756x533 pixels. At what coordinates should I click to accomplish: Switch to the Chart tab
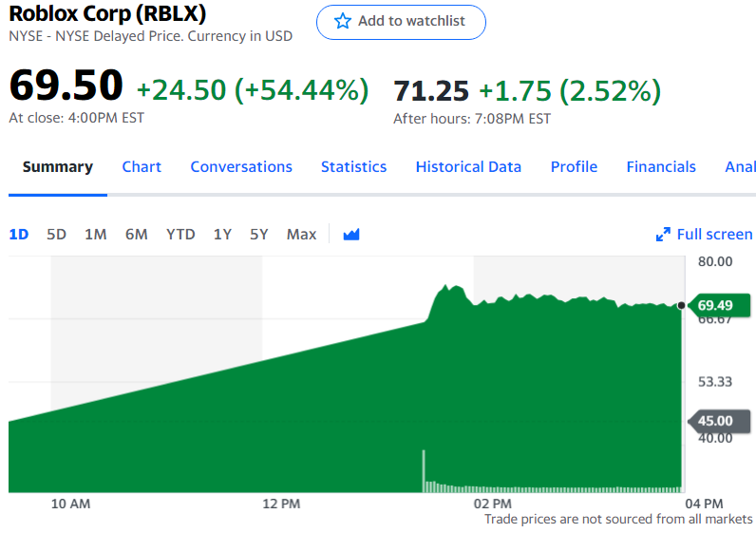point(142,167)
